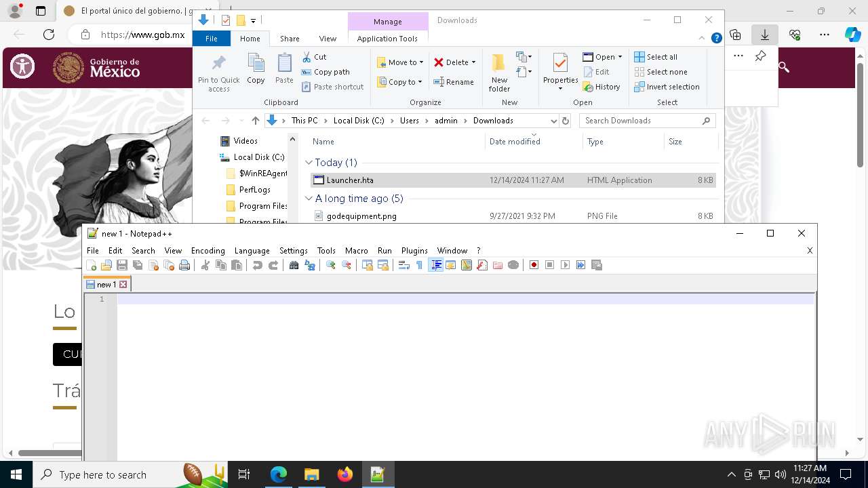Click the New file icon in Notepad++

coord(92,265)
